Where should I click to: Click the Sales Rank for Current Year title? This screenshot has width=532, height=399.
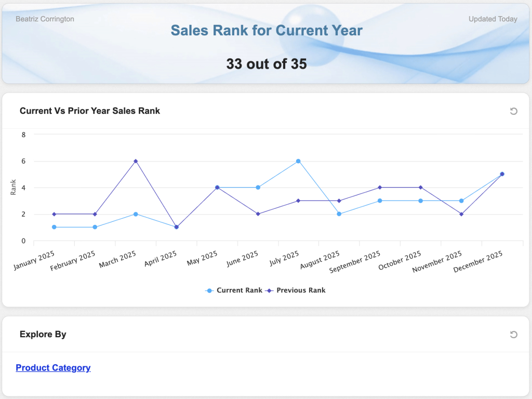[x=267, y=30]
